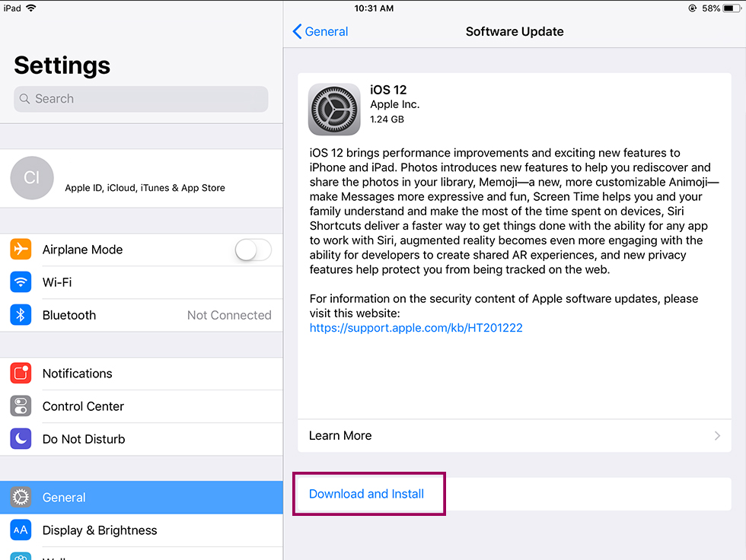Tap the Settings search field

click(x=141, y=99)
